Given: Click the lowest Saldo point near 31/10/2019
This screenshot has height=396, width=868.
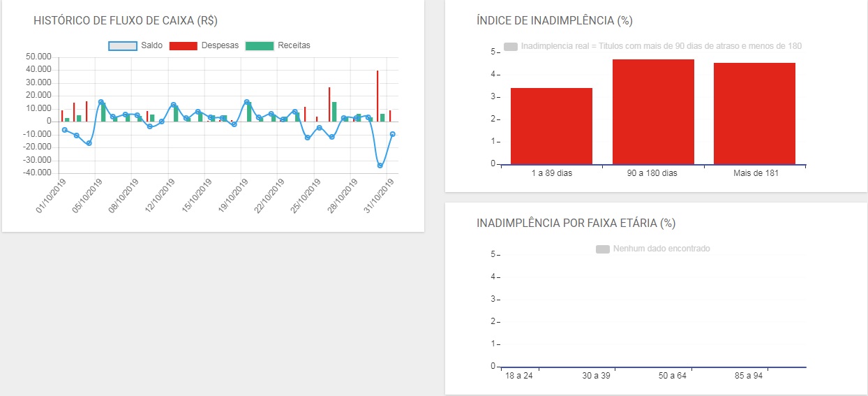Looking at the screenshot, I should (380, 166).
